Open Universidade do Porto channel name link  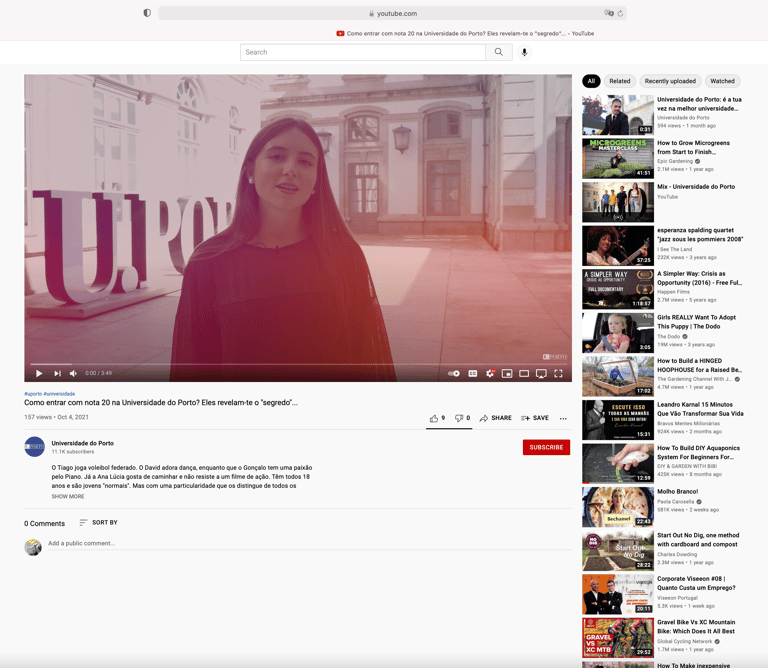(82, 443)
